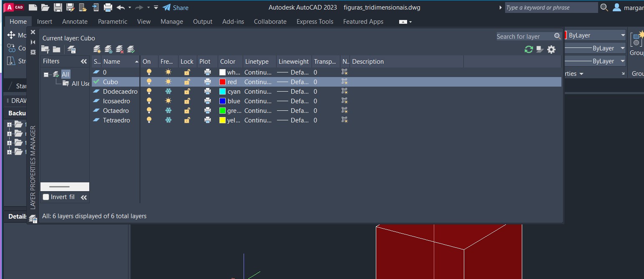This screenshot has width=644, height=279.
Task: Open the ByLayer color dropdown
Action: (623, 35)
